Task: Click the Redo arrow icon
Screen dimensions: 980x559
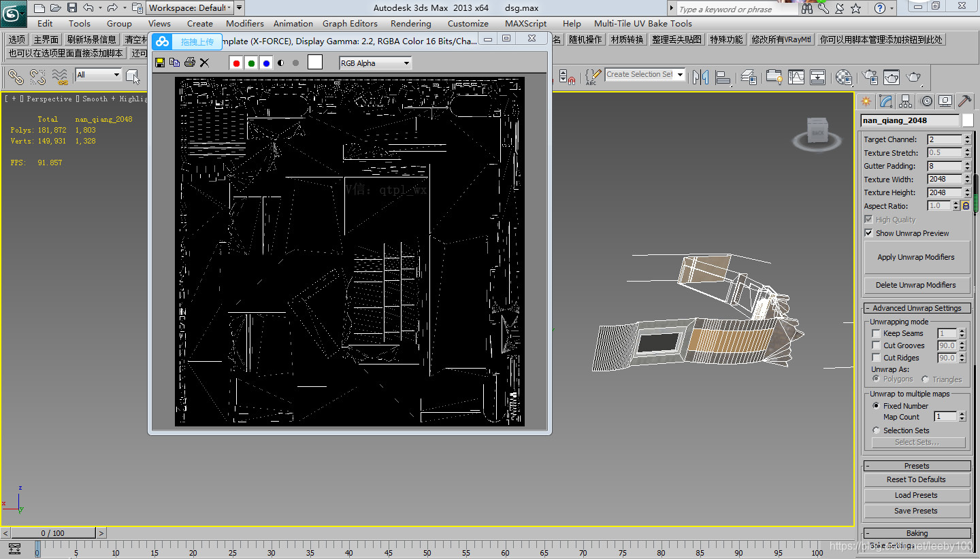Action: [x=112, y=8]
